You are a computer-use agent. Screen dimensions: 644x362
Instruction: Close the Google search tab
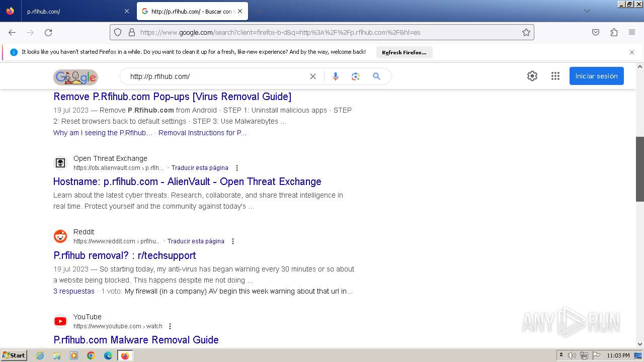(240, 11)
